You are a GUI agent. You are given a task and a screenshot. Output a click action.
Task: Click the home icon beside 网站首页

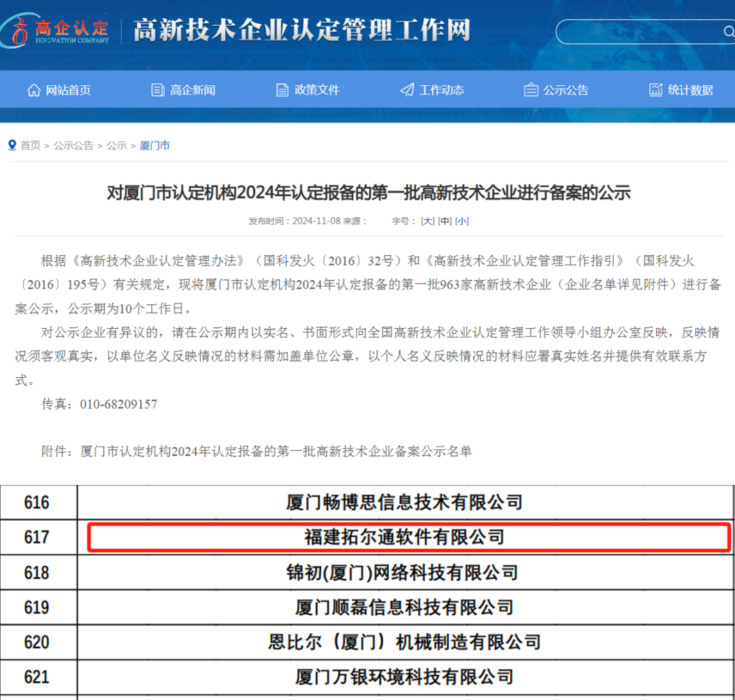click(x=34, y=90)
